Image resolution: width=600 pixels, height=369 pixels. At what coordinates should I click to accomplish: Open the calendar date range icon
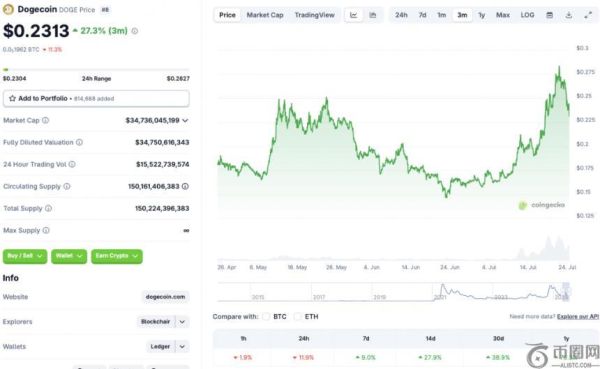pyautogui.click(x=549, y=15)
